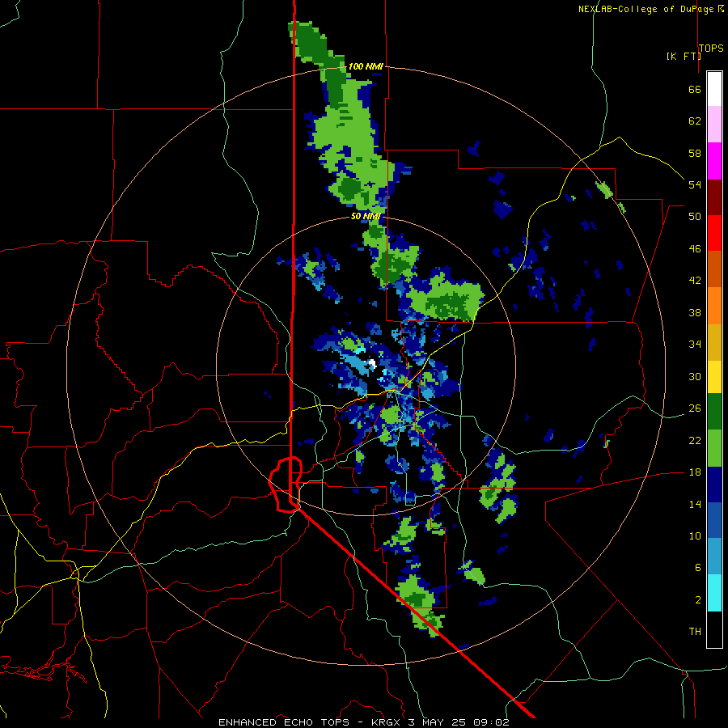Viewport: 728px width, 728px height.
Task: Click the legend value '26'
Action: click(695, 408)
